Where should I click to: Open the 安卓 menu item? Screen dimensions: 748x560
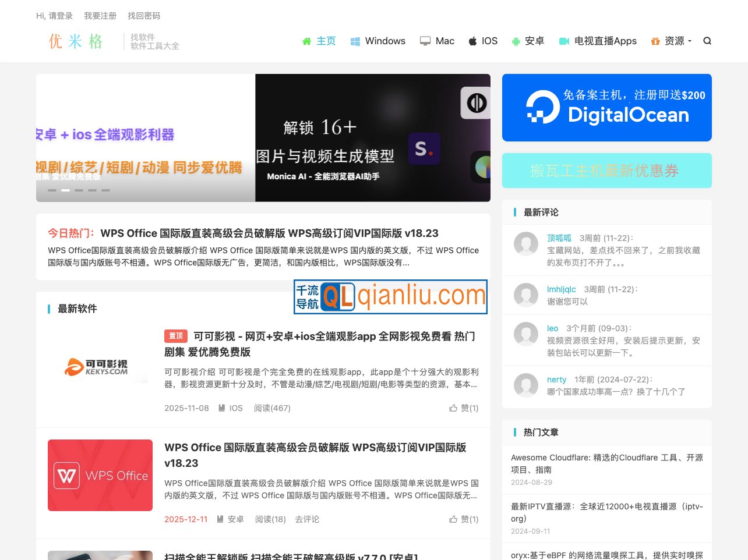[x=534, y=41]
